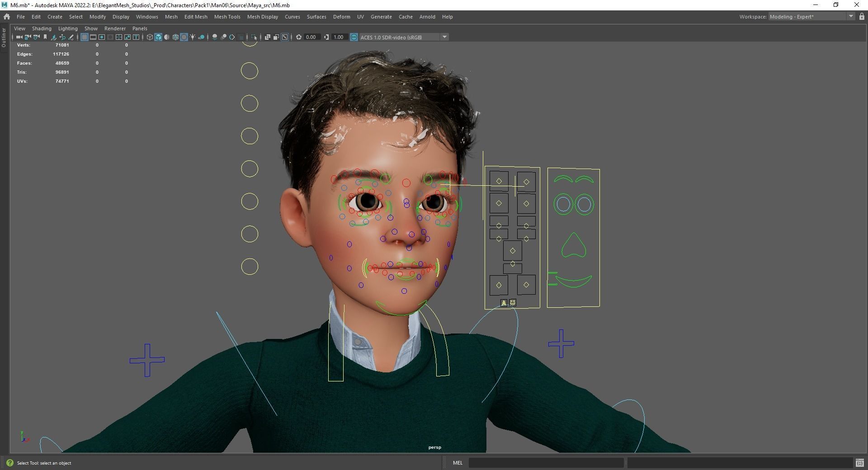Image resolution: width=868 pixels, height=470 pixels.
Task: Toggle the Safe Action overlay
Action: point(127,37)
